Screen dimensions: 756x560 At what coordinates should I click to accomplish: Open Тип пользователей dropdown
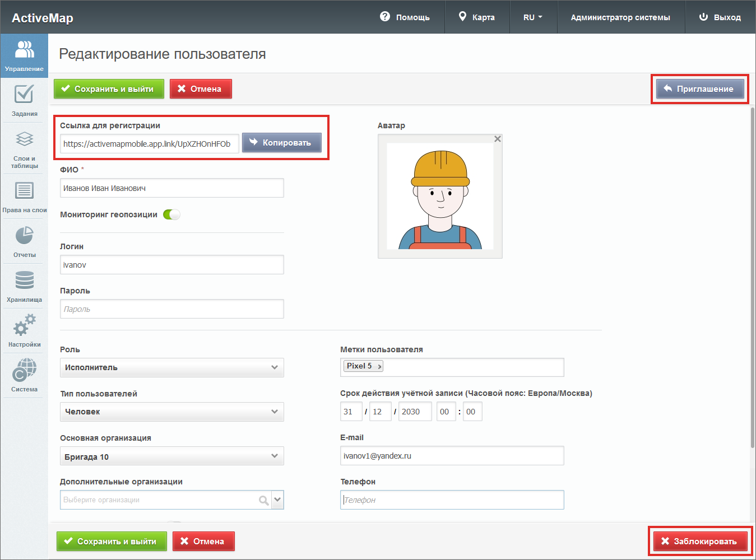[x=171, y=412]
